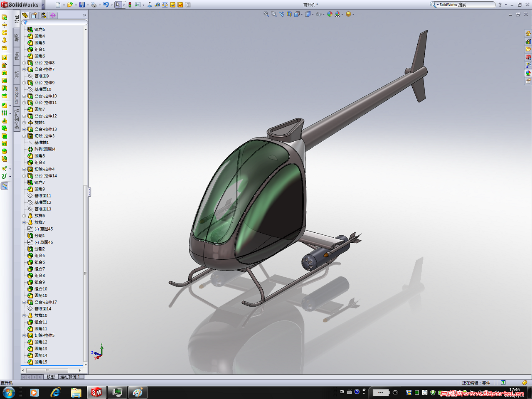The image size is (532, 399).
Task: Select the Shell tool
Action: click(4, 136)
